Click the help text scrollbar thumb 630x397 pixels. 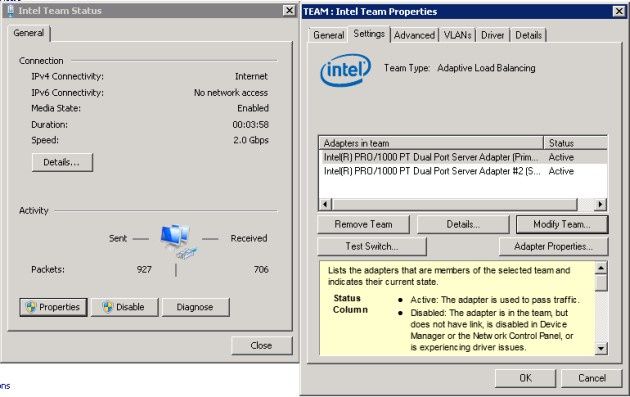point(601,282)
